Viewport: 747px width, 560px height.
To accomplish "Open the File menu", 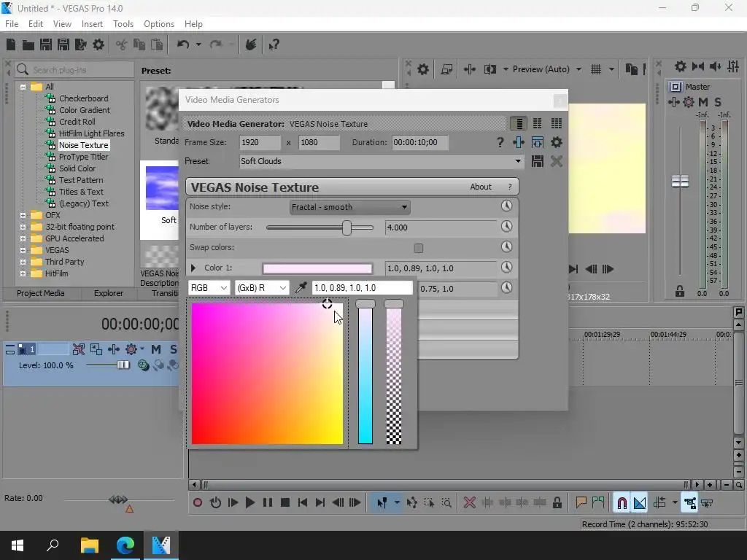I will tap(12, 24).
